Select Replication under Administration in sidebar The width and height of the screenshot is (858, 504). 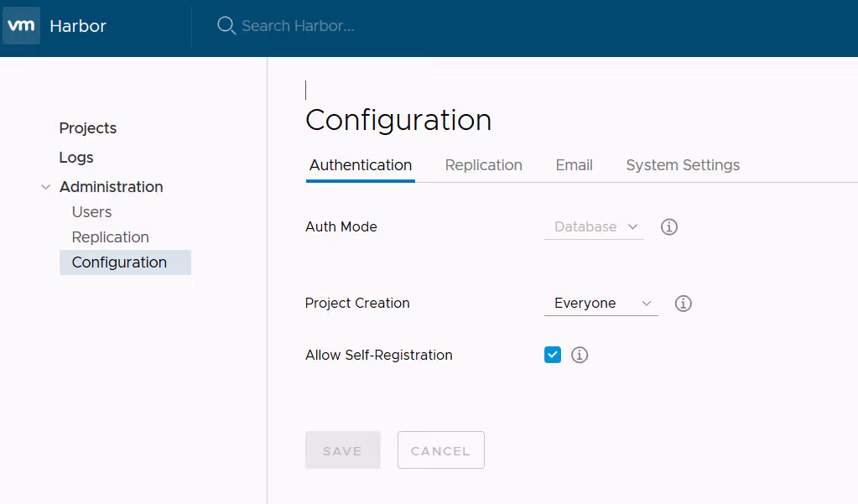(110, 237)
